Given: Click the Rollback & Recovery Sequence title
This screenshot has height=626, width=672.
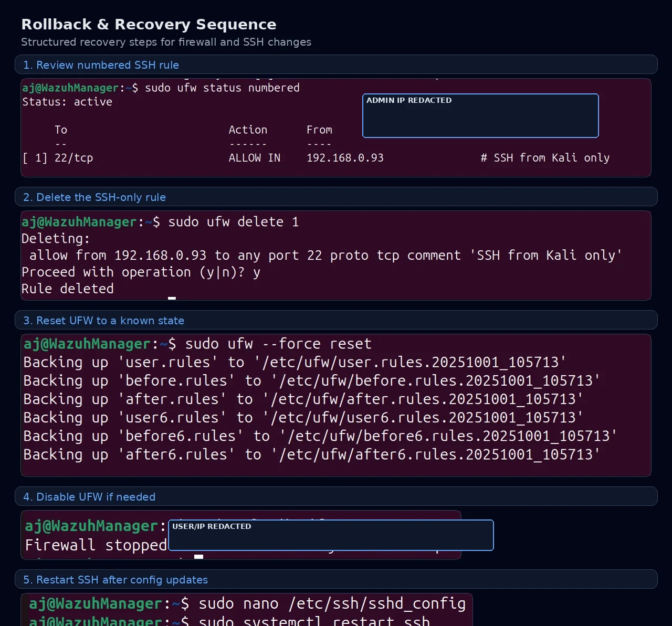Looking at the screenshot, I should (149, 24).
